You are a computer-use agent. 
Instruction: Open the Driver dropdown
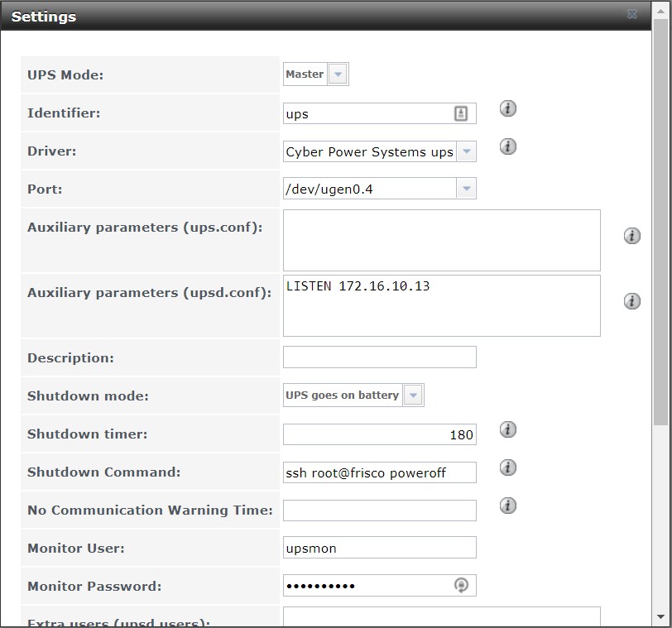pos(466,151)
